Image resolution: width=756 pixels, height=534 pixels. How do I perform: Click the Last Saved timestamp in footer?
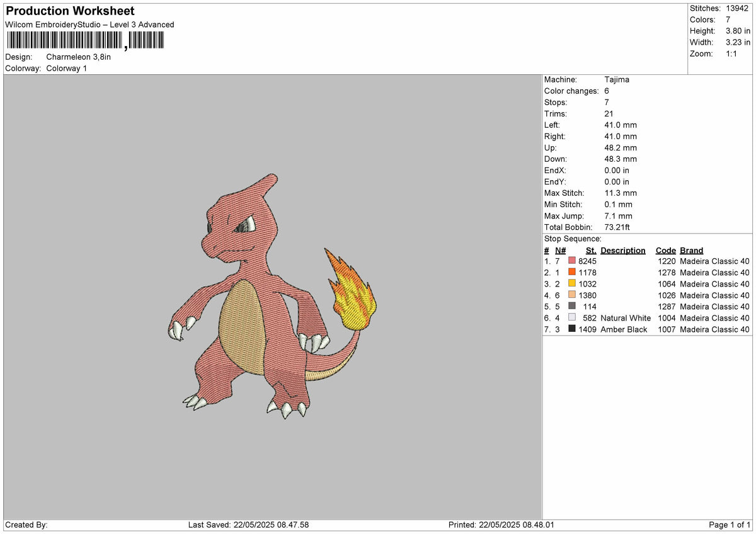coord(248,525)
